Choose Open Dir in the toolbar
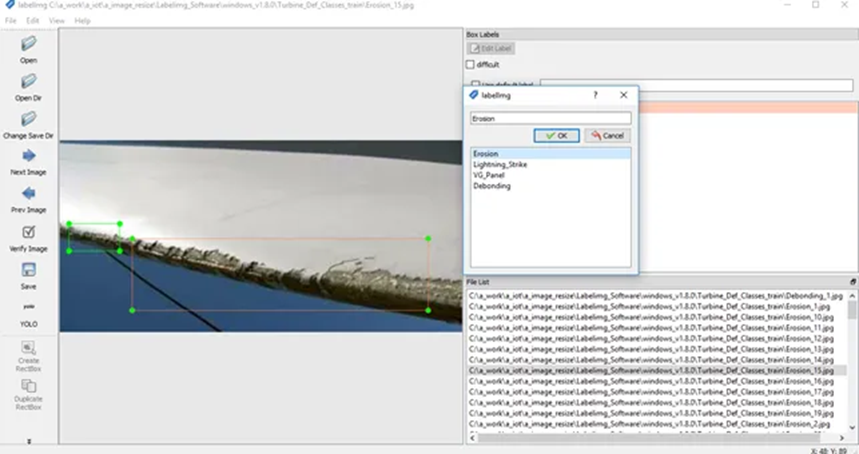Screen dimensions: 859x454 pos(28,88)
